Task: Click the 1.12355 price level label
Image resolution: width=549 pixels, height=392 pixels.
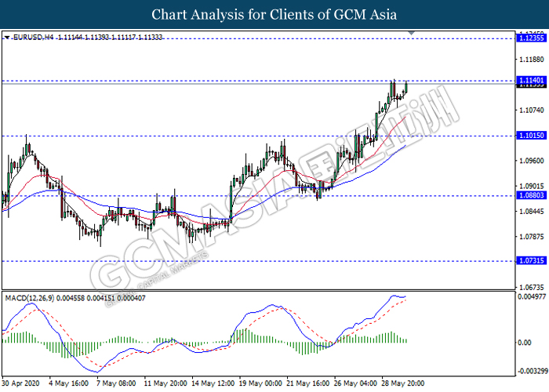Action: click(531, 38)
